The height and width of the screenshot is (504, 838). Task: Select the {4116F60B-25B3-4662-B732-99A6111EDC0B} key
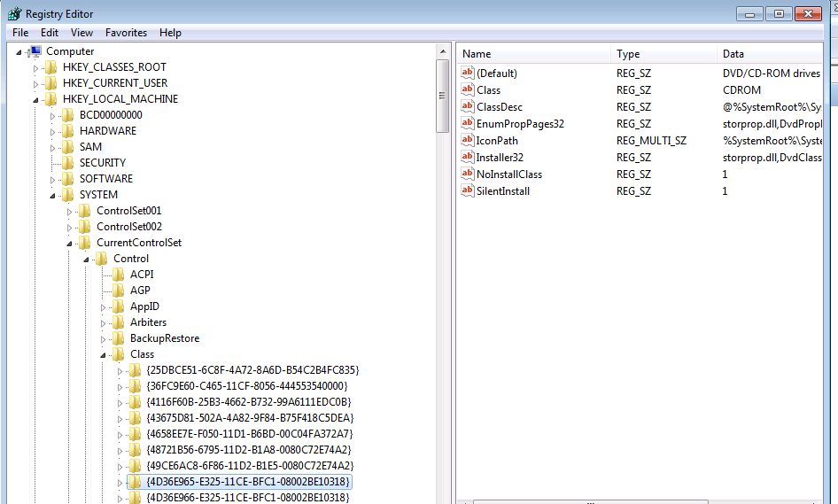pyautogui.click(x=249, y=402)
